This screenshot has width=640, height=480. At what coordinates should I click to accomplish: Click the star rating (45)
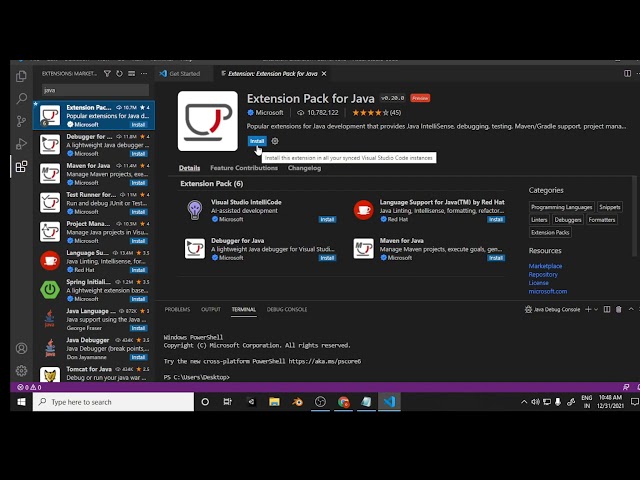click(x=376, y=113)
